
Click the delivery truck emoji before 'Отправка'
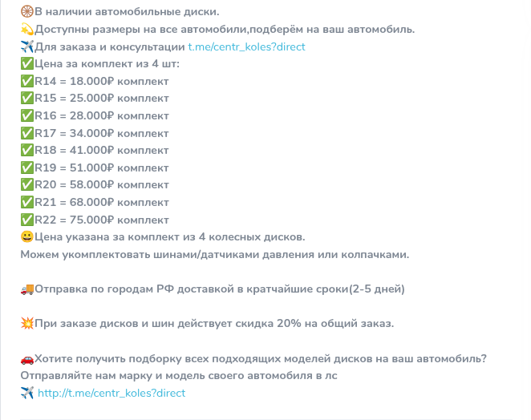(x=26, y=289)
